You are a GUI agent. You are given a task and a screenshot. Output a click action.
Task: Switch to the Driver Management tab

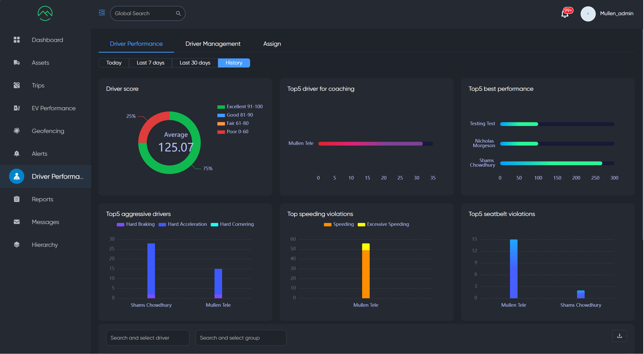(213, 44)
